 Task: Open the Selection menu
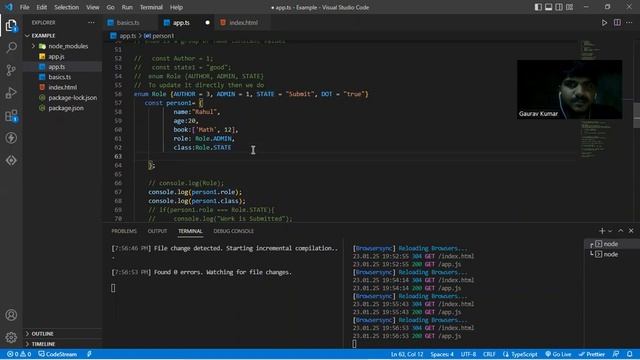pos(67,7)
